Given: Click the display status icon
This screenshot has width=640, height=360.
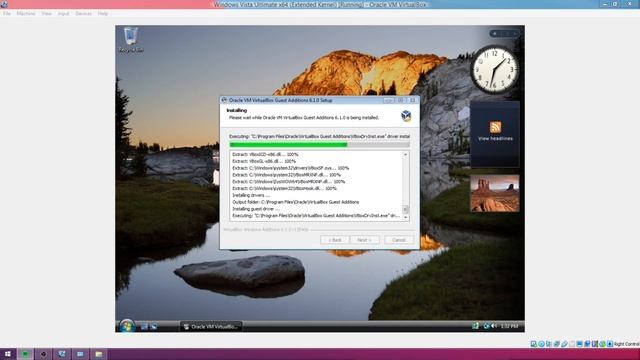Looking at the screenshot, I should (580, 344).
